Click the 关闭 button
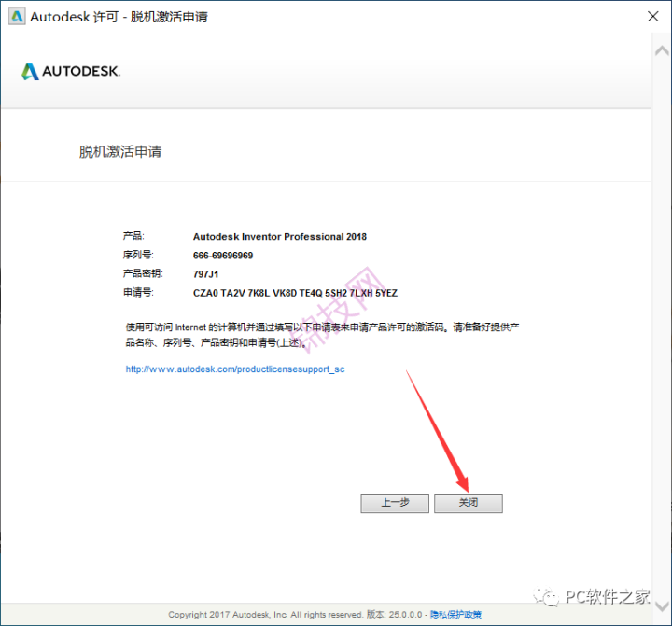The image size is (672, 626). point(468,504)
